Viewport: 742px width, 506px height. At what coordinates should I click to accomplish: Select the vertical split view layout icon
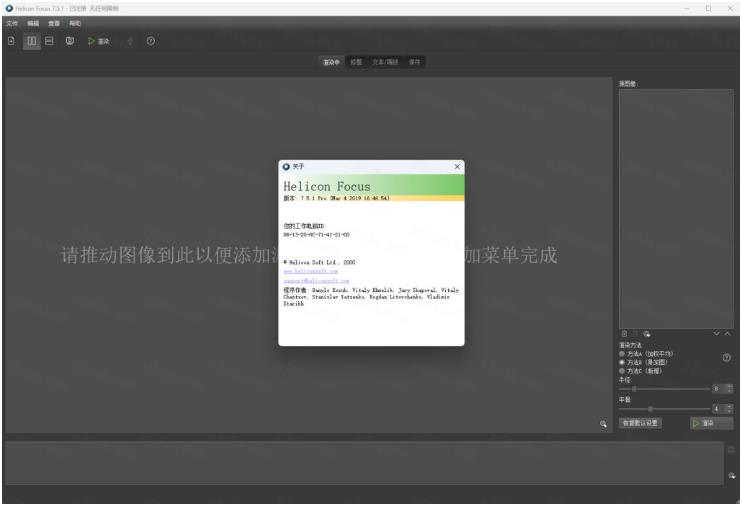[32, 41]
